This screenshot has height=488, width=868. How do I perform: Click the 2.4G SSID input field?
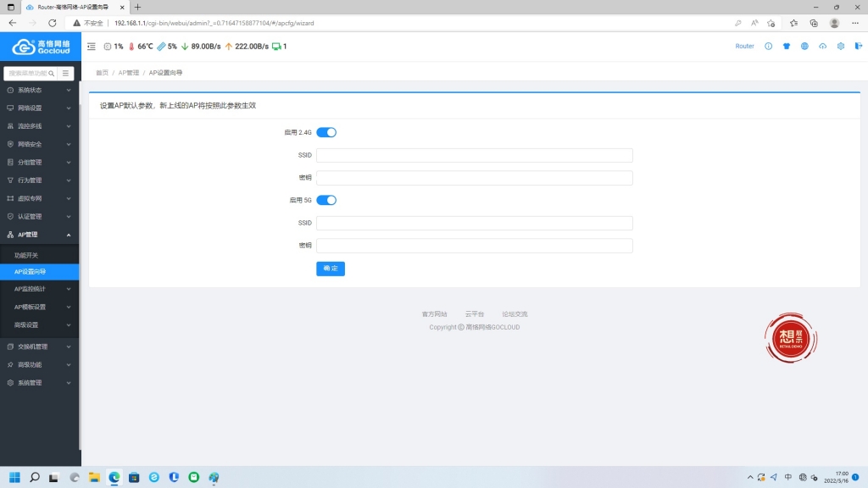(x=474, y=155)
